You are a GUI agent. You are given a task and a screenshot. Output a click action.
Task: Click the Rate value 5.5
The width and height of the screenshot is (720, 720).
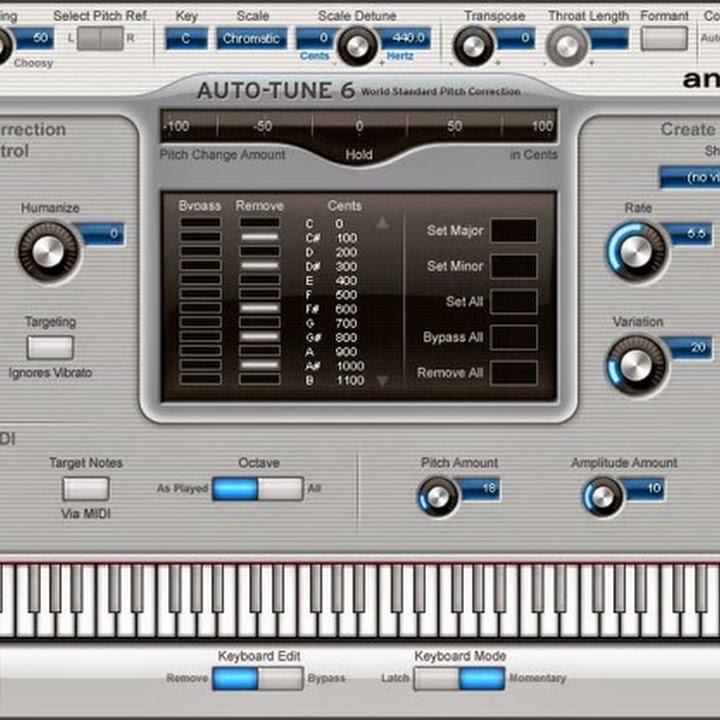(x=690, y=234)
